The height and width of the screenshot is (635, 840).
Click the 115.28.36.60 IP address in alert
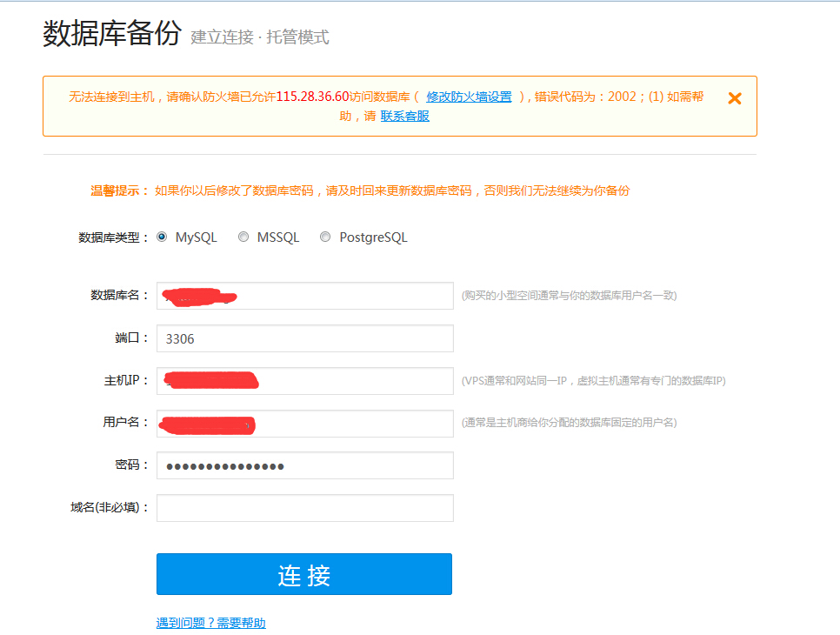[312, 97]
